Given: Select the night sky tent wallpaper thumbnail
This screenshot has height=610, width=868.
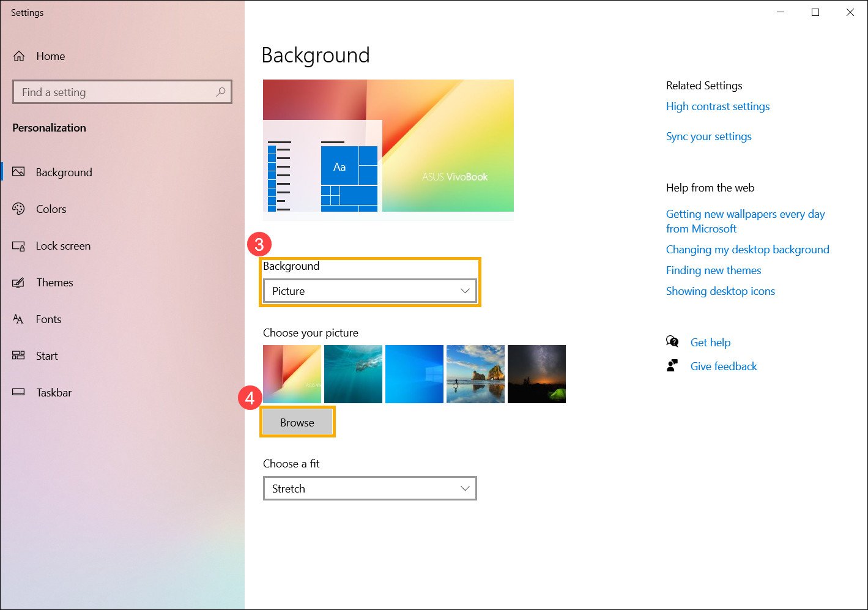Looking at the screenshot, I should pos(536,374).
